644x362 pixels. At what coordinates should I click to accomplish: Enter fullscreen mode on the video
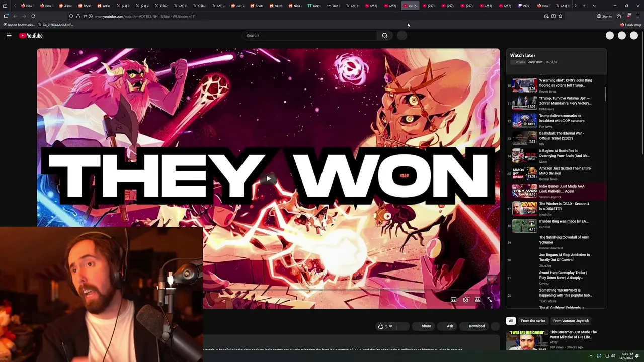pyautogui.click(x=490, y=300)
